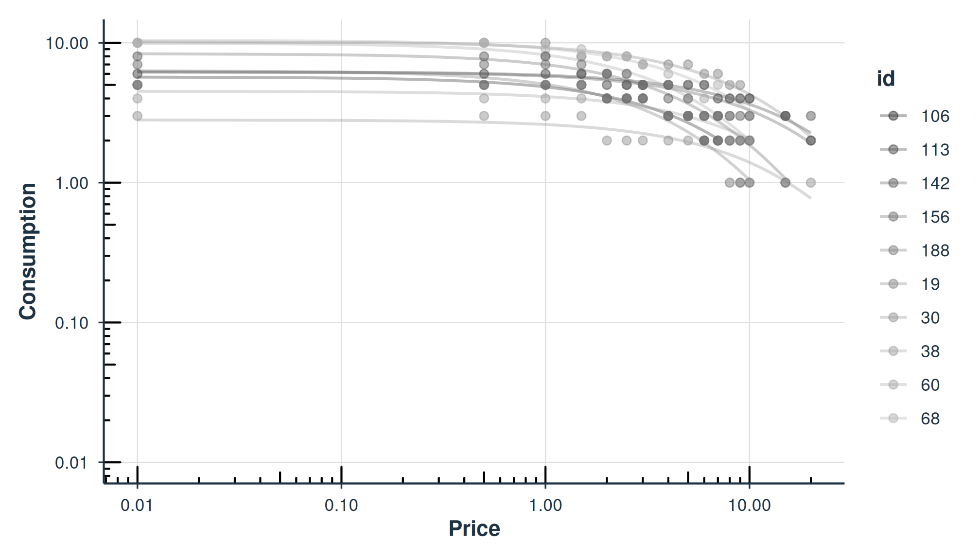Click the legend text label 60
Viewport: 980px width, 560px height.
pyautogui.click(x=930, y=385)
